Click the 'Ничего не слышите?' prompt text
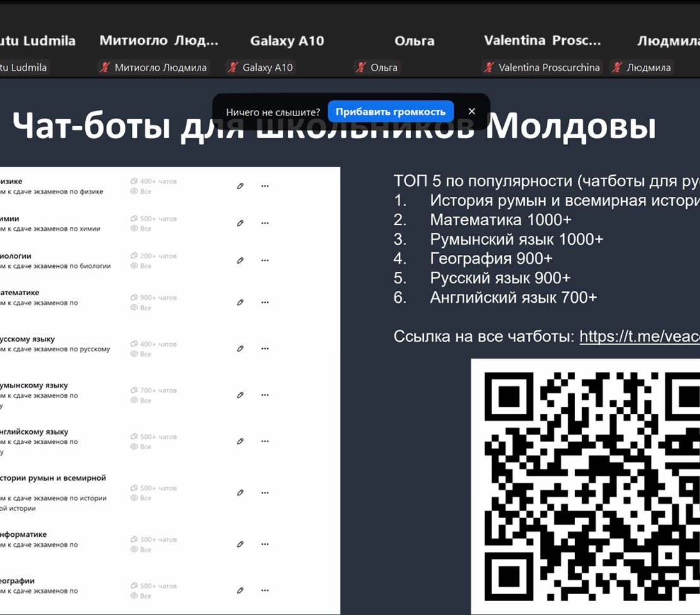This screenshot has width=700, height=615. click(x=273, y=112)
